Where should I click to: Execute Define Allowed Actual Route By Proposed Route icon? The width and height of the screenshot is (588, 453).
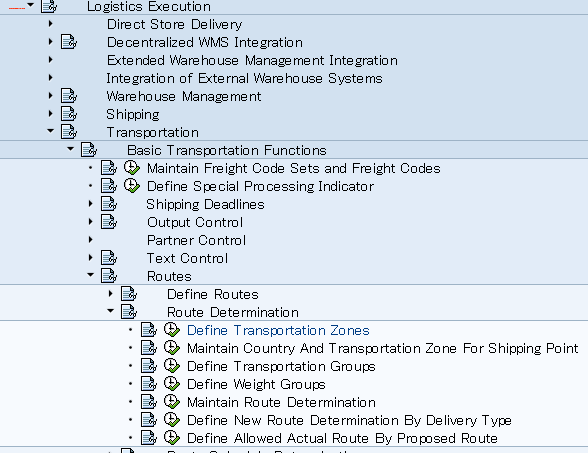pyautogui.click(x=172, y=438)
